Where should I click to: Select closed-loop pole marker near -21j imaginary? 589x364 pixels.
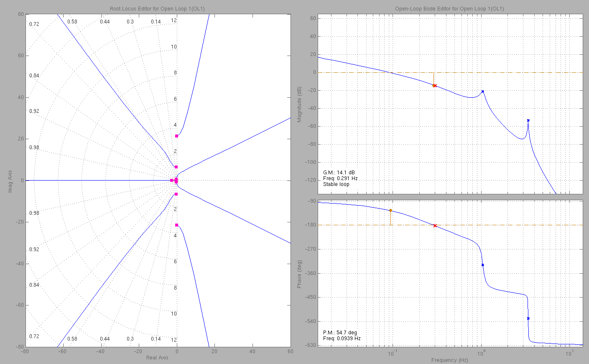coord(177,225)
